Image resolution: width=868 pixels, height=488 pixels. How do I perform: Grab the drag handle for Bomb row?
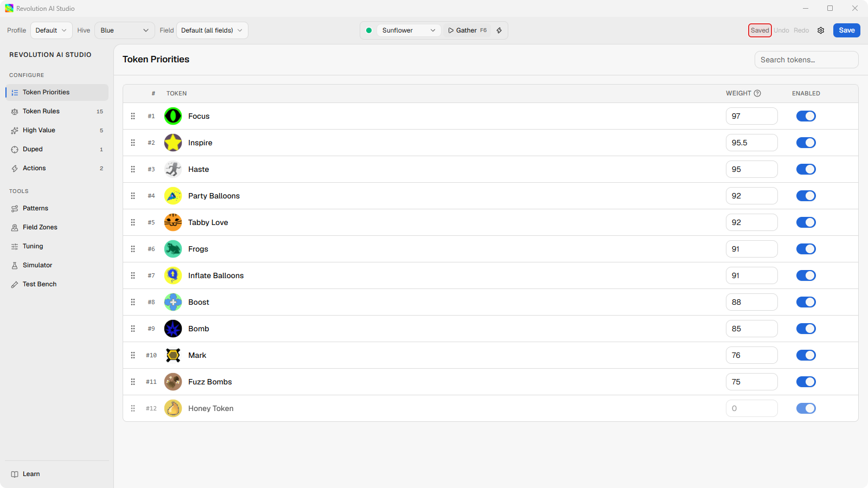point(133,329)
